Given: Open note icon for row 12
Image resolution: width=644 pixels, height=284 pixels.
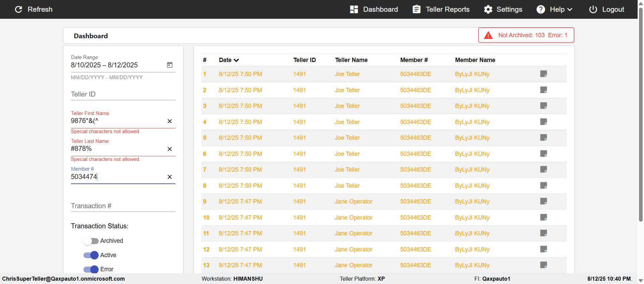Looking at the screenshot, I should click(x=544, y=249).
